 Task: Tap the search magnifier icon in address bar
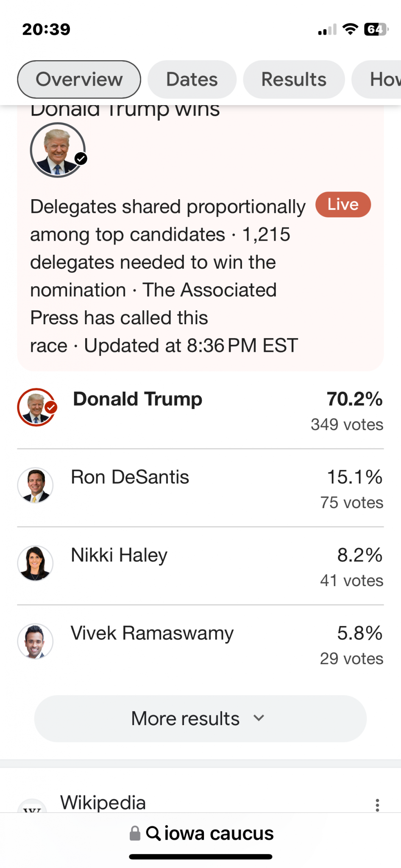[x=153, y=833]
